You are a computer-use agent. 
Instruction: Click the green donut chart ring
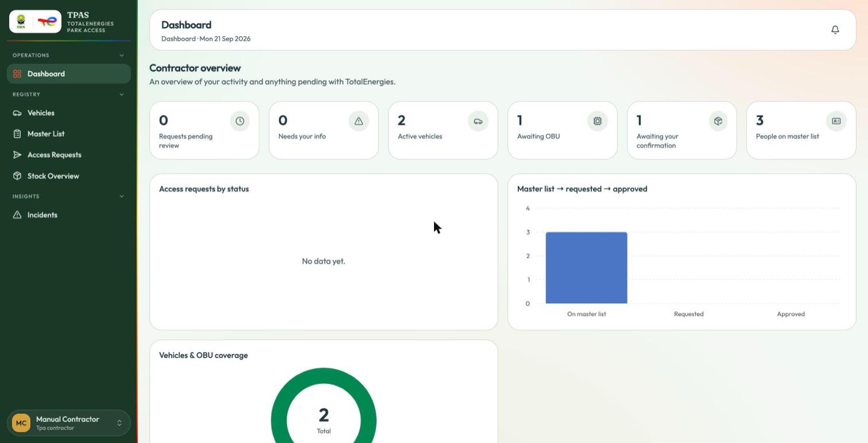coord(324,377)
